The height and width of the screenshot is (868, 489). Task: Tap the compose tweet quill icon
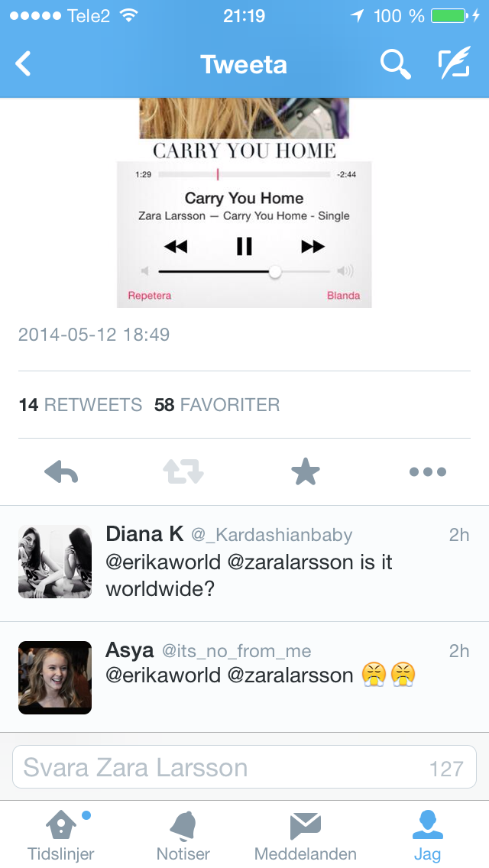[454, 63]
